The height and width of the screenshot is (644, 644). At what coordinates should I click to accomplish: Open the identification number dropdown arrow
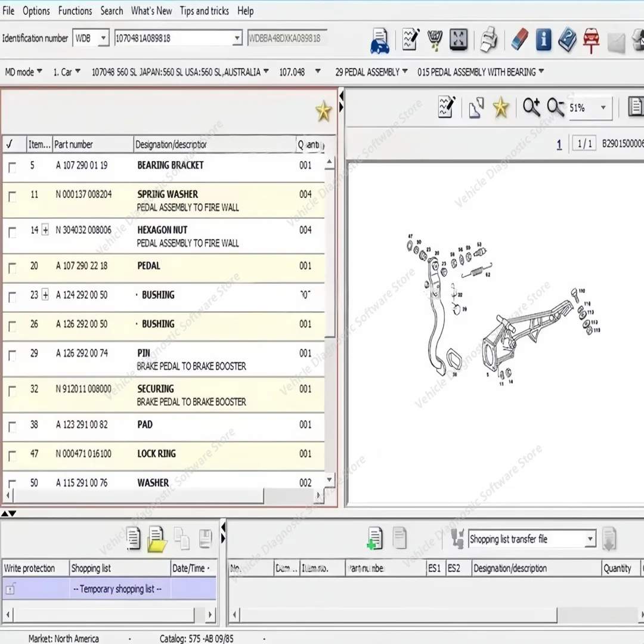[237, 38]
